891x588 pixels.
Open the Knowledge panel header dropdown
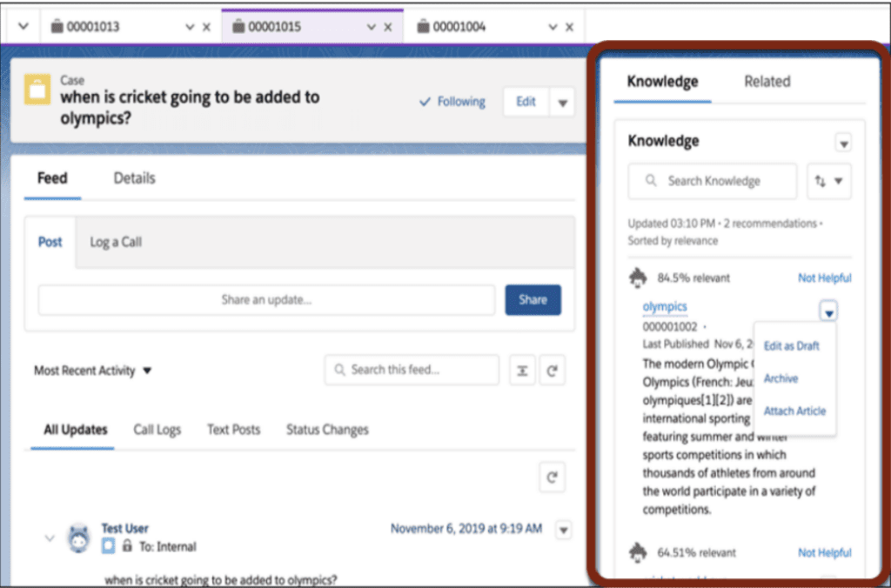click(x=842, y=144)
